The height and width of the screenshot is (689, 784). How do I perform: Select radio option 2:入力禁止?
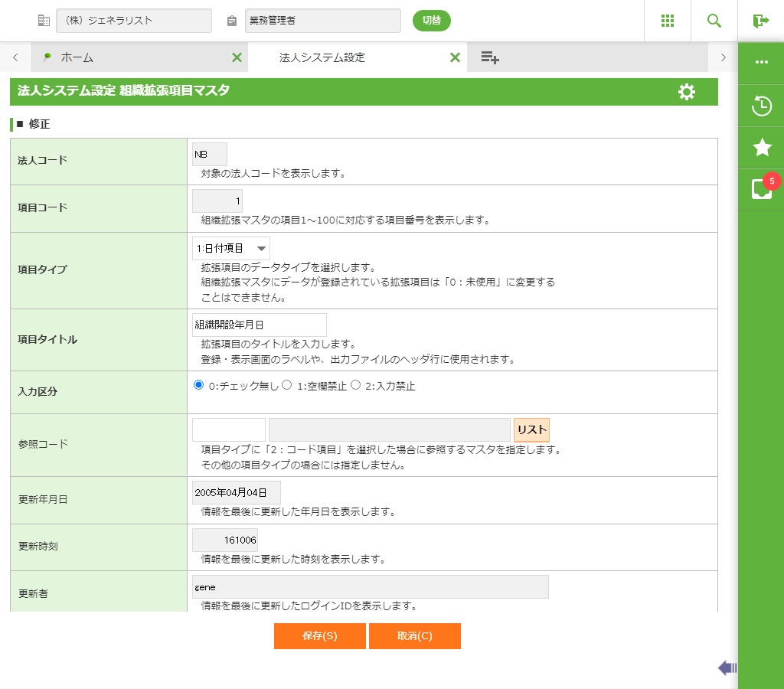pos(355,386)
